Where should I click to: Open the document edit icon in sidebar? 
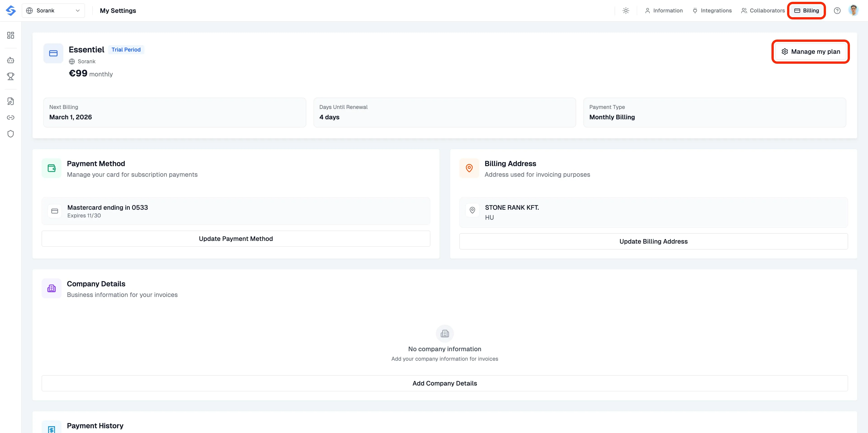(11, 101)
